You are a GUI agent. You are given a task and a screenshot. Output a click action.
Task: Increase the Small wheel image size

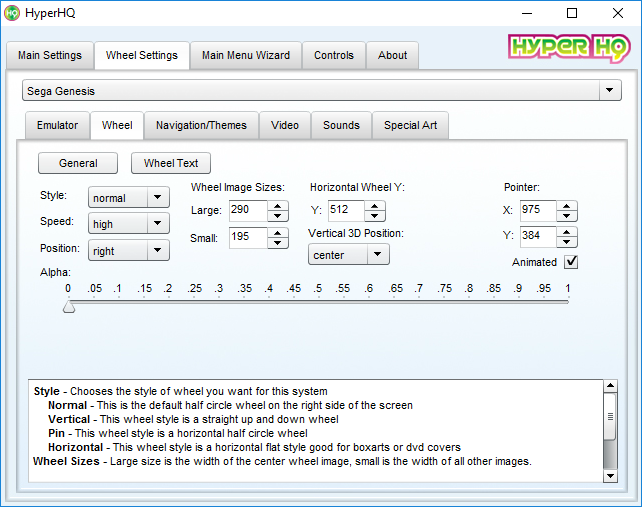click(278, 233)
